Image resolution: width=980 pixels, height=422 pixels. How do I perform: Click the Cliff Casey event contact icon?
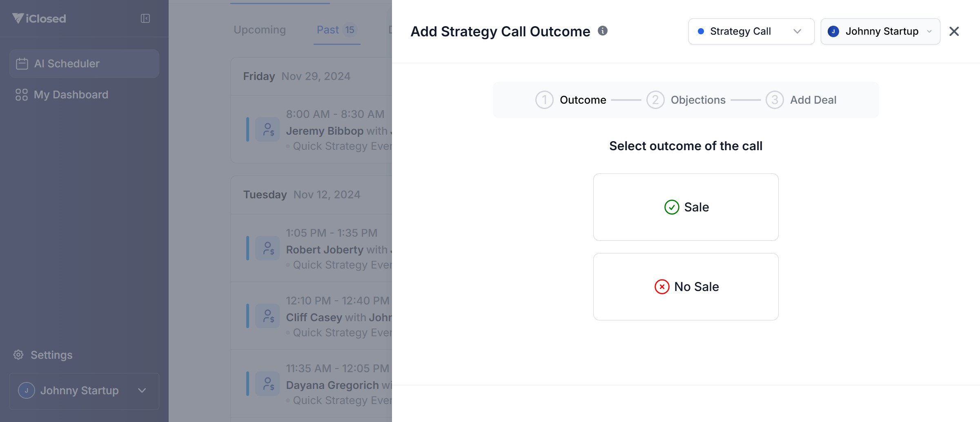(267, 316)
